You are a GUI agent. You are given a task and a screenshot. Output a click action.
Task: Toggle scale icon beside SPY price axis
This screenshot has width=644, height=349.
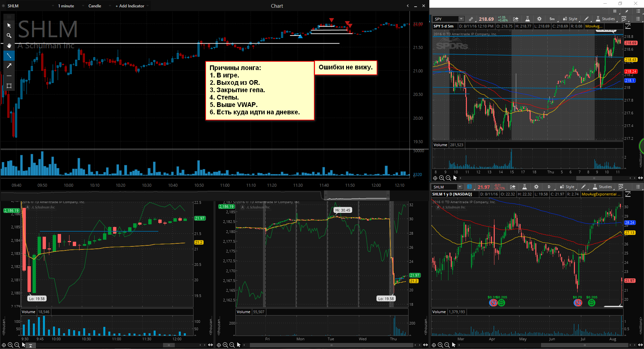(x=628, y=26)
